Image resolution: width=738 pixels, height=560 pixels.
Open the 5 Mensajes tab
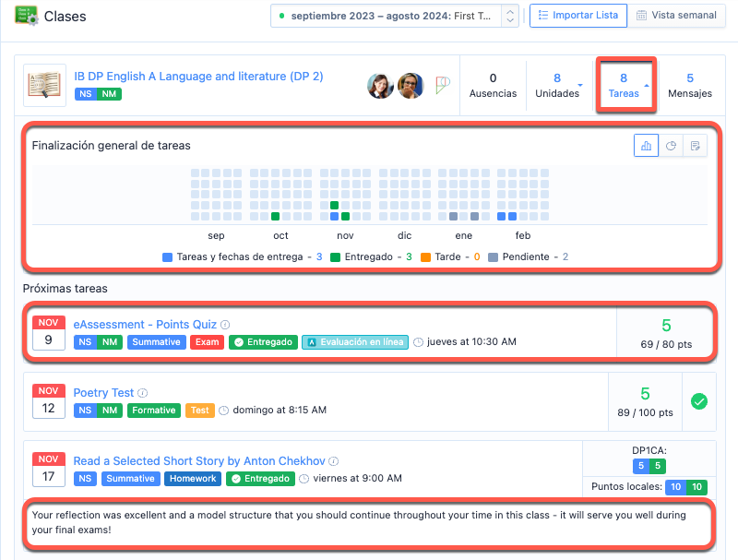(x=690, y=85)
